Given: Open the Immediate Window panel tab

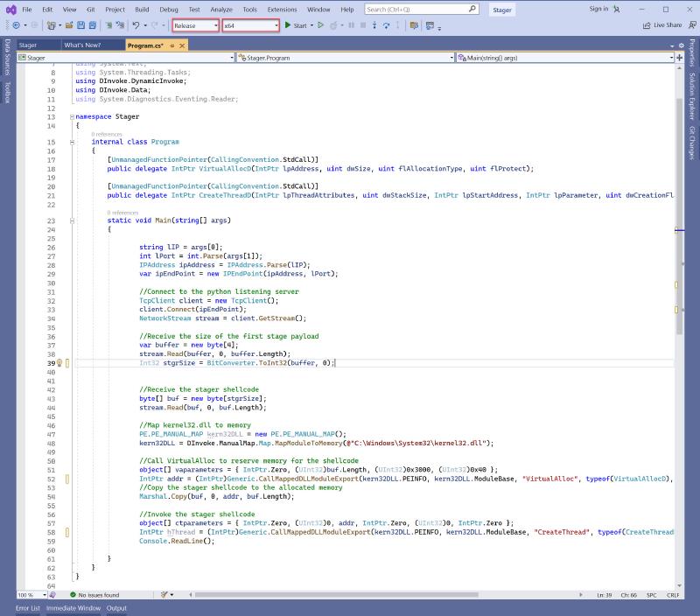Looking at the screenshot, I should tap(73, 608).
